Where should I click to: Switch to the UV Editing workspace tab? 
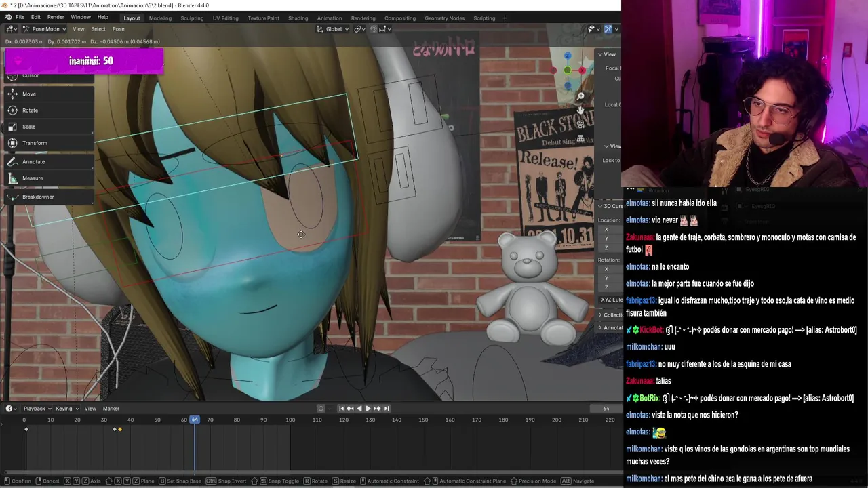[x=225, y=18]
